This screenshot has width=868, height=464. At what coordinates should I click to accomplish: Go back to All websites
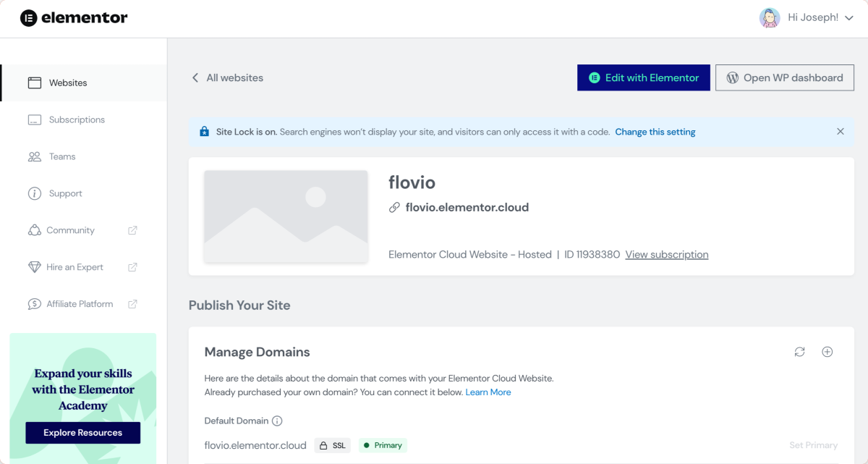coord(234,77)
